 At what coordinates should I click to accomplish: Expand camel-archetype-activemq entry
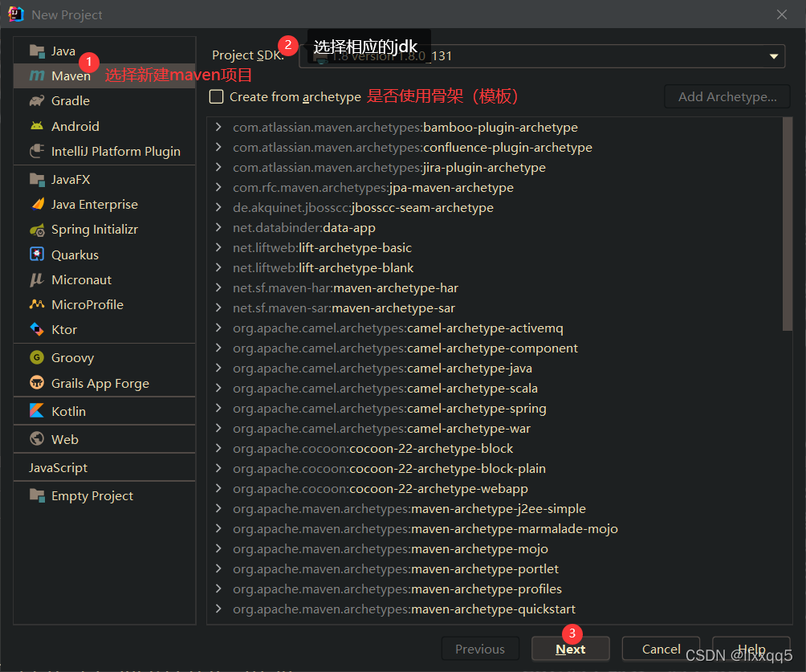[x=218, y=328]
